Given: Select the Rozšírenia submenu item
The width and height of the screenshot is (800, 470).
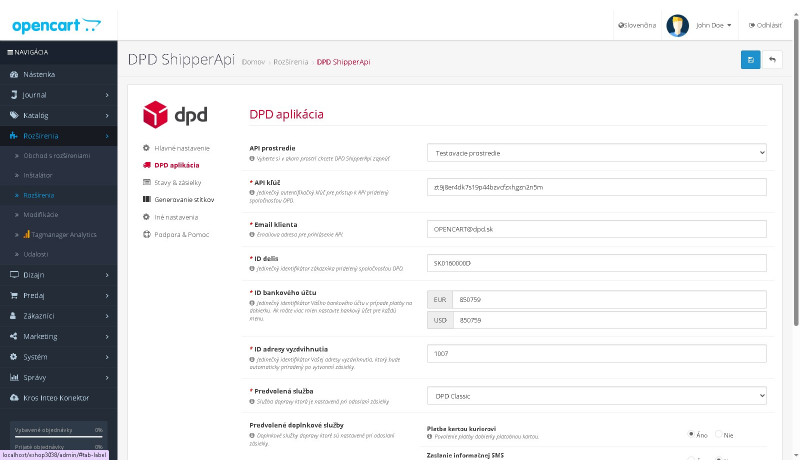Looking at the screenshot, I should coord(39,195).
